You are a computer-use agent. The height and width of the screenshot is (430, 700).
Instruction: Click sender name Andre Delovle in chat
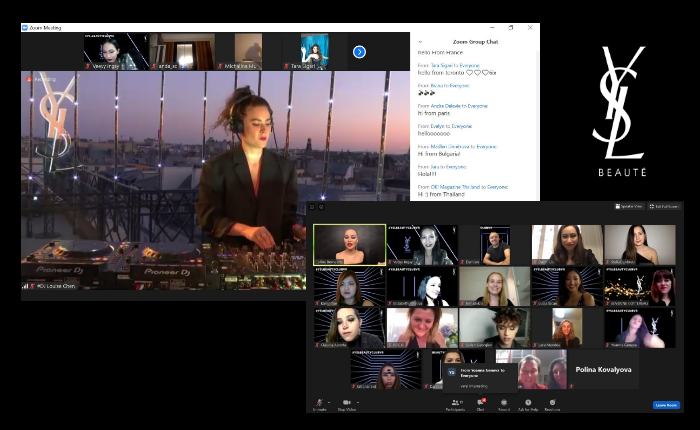coord(446,106)
